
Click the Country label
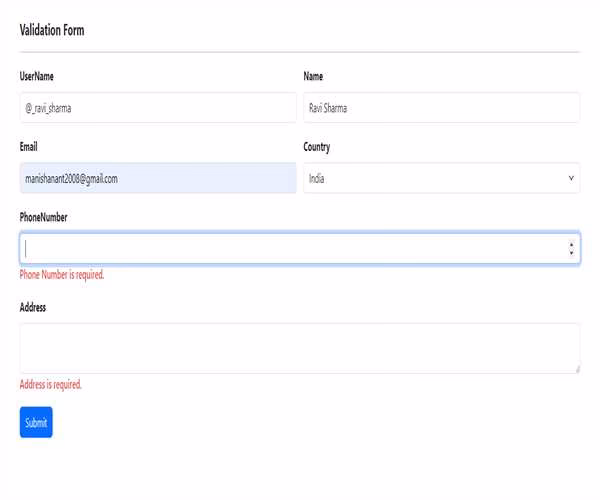pyautogui.click(x=317, y=147)
